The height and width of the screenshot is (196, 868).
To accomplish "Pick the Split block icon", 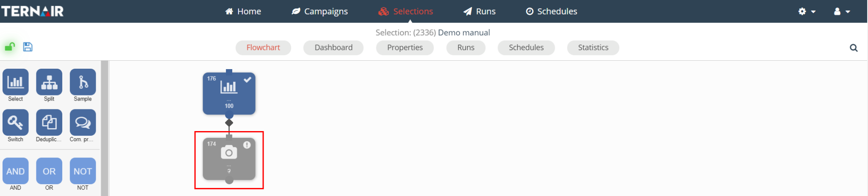I will pos(49,82).
